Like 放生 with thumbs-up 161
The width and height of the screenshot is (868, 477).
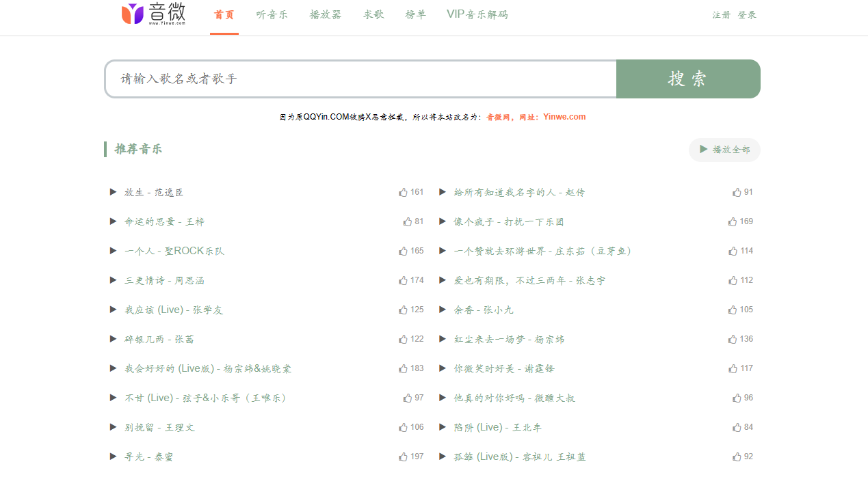(411, 192)
